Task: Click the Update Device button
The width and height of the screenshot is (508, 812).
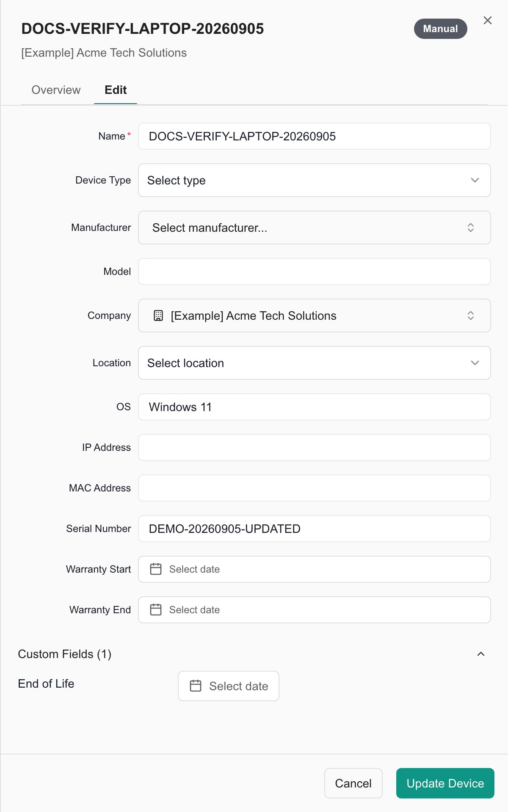Action: pos(445,783)
